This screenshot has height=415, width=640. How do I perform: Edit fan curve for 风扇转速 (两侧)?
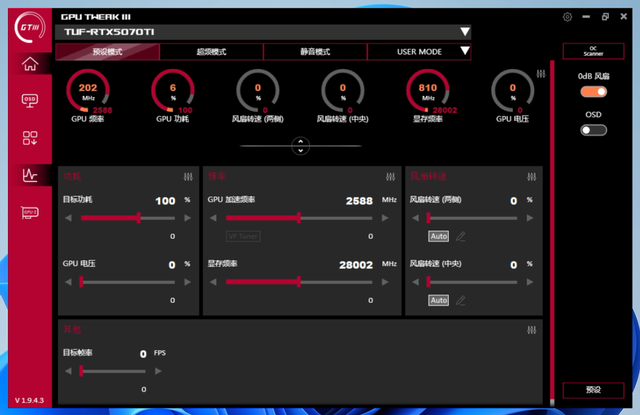pos(461,236)
